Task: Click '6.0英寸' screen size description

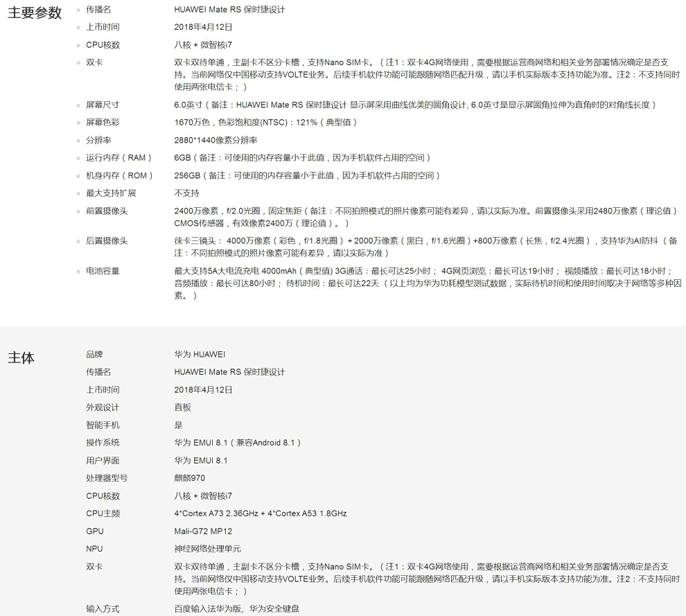Action: (188, 105)
